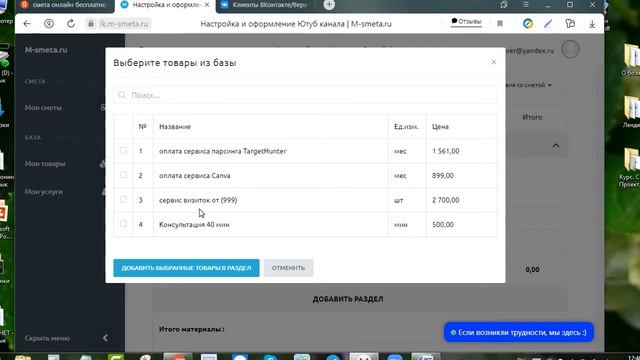Open browser menu hamburger icon
This screenshot has width=640, height=360.
526,4
